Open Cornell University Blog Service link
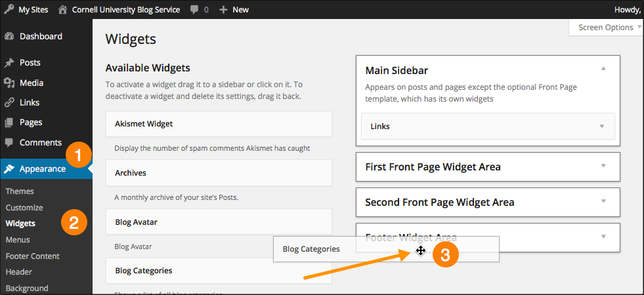The image size is (644, 295). point(126,9)
